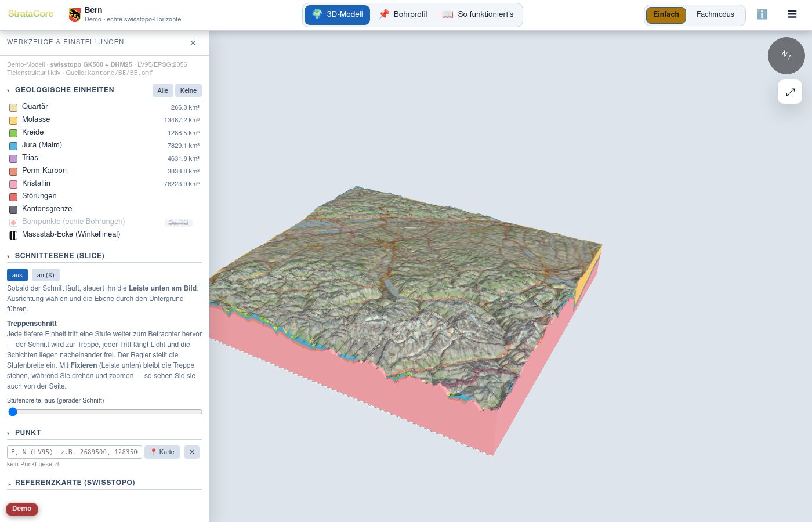Enable slice with an (X) button

pos(46,275)
